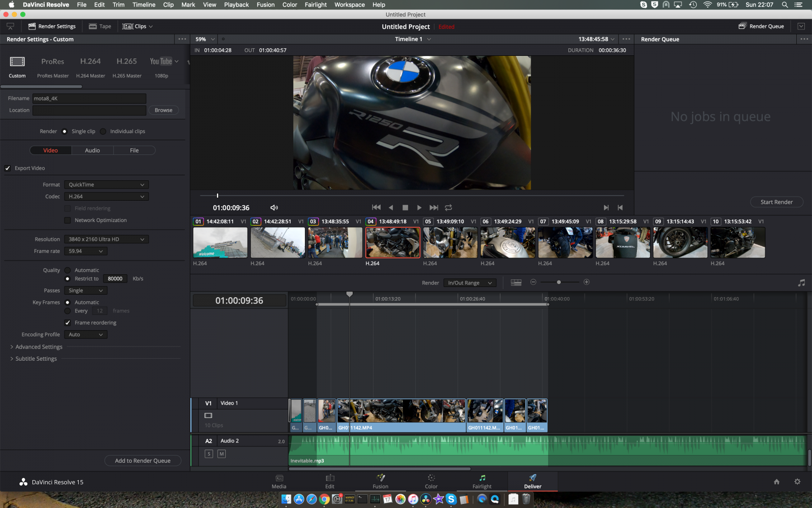Click Add to Render Queue button
The height and width of the screenshot is (508, 812).
click(143, 461)
